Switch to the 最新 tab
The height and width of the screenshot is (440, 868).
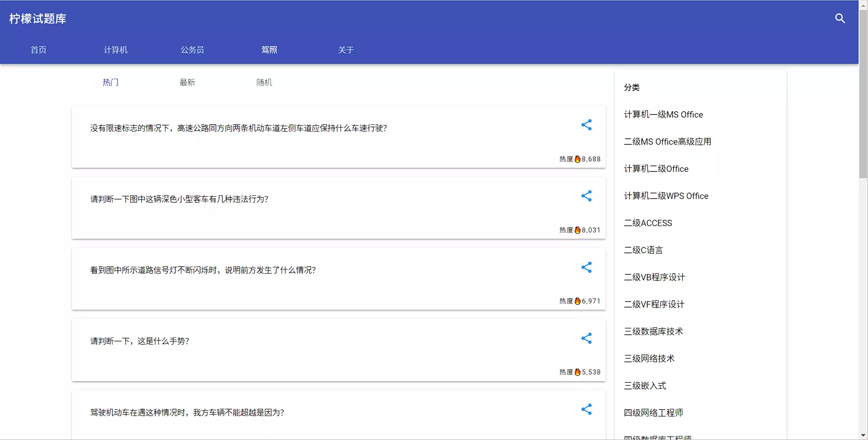point(187,82)
